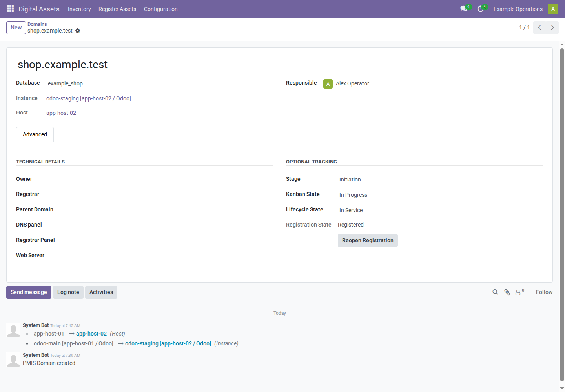565x392 pixels.
Task: Click the Activities button
Action: 101,292
